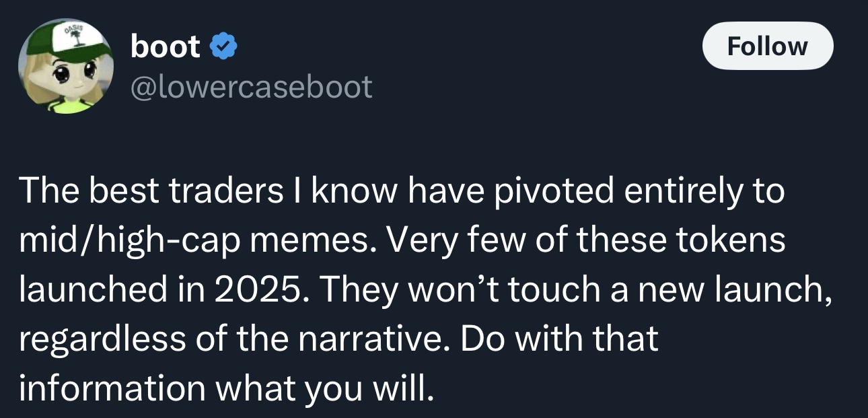868x418 pixels.
Task: Click the Follow button
Action: (x=767, y=46)
